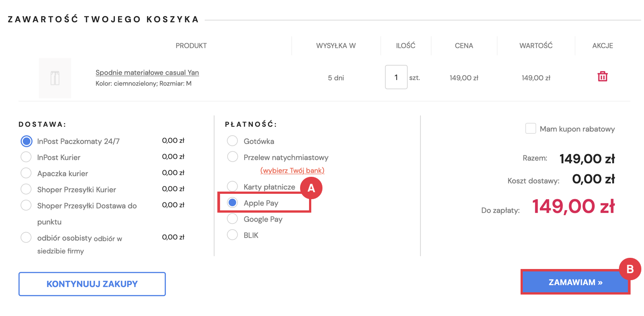Select InPost Paczkomaty 24/7 delivery

[27, 141]
